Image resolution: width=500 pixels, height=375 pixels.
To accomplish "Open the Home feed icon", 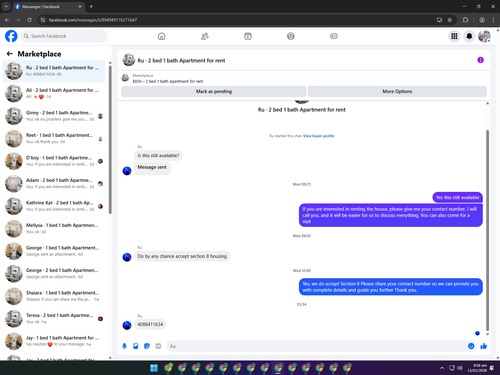I will click(161, 36).
